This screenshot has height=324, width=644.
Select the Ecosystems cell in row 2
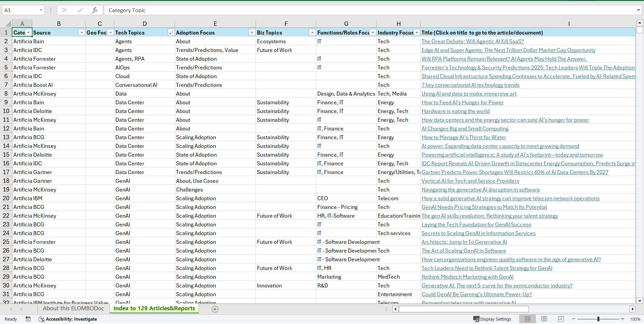coord(286,41)
